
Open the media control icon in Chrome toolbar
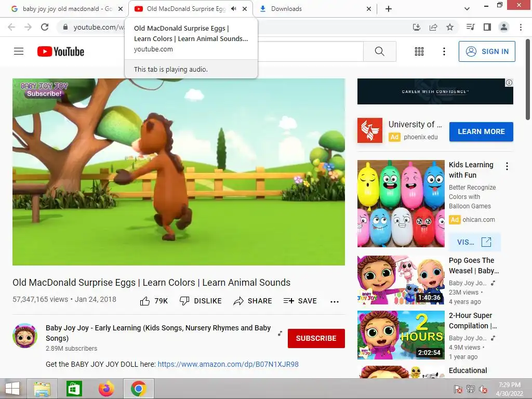(470, 27)
